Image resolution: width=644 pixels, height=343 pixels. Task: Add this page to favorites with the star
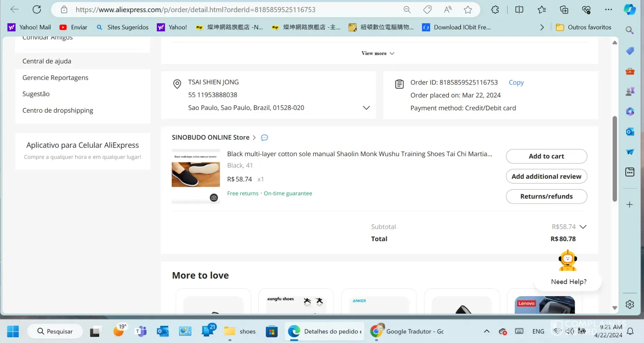468,10
